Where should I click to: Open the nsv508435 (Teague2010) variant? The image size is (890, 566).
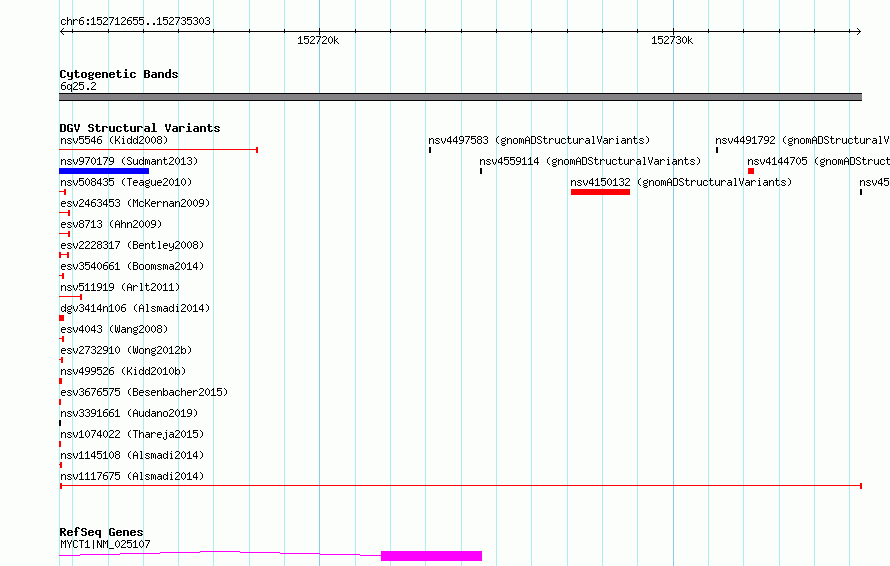(x=126, y=182)
